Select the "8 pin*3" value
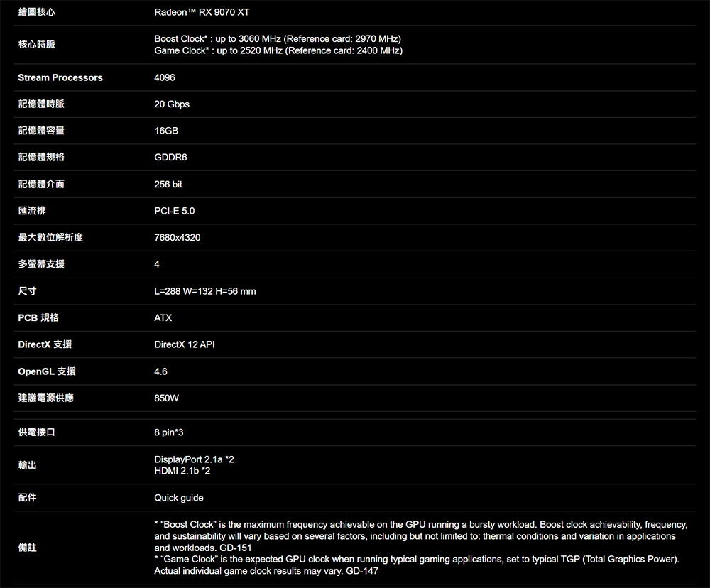 (x=169, y=432)
